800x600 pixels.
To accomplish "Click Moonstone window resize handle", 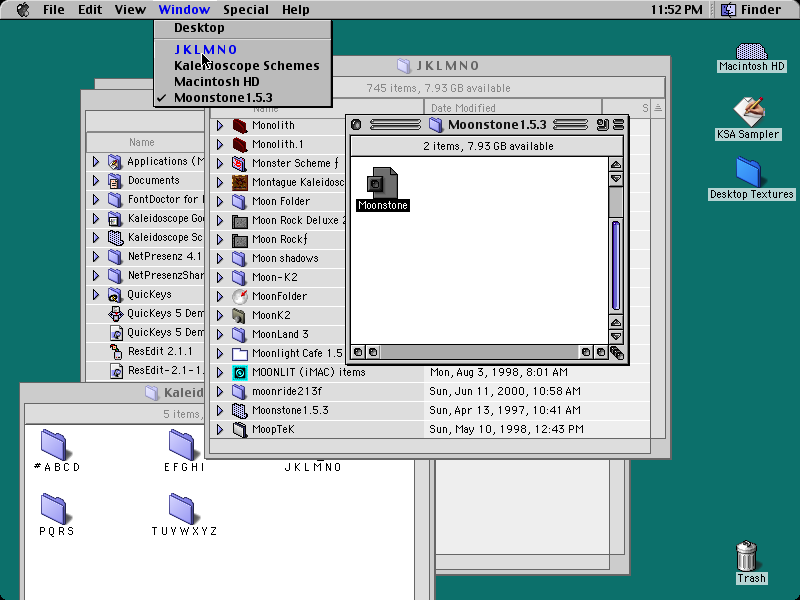I will 617,353.
